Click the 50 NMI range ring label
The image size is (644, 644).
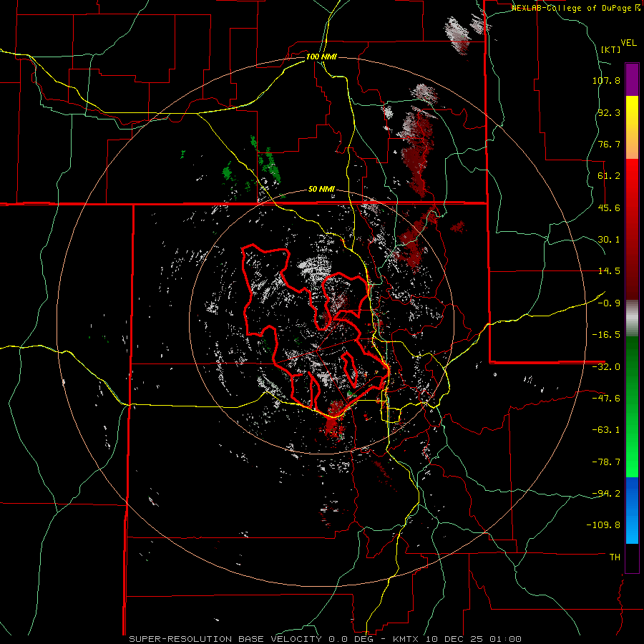pos(321,190)
